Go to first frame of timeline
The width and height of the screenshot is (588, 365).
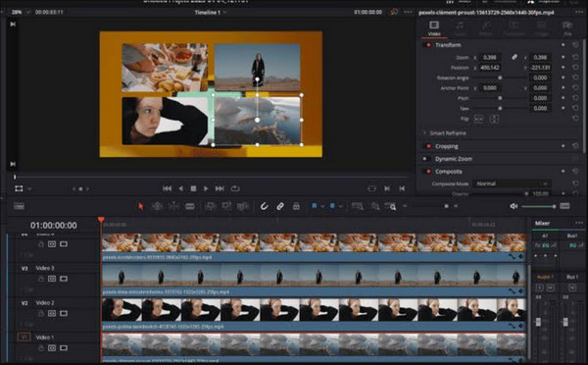point(168,188)
